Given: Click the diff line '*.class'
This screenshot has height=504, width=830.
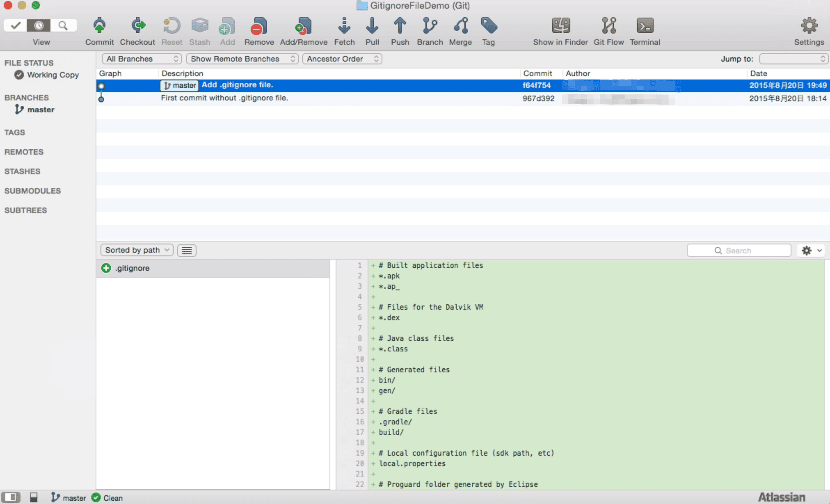Looking at the screenshot, I should pyautogui.click(x=393, y=349).
